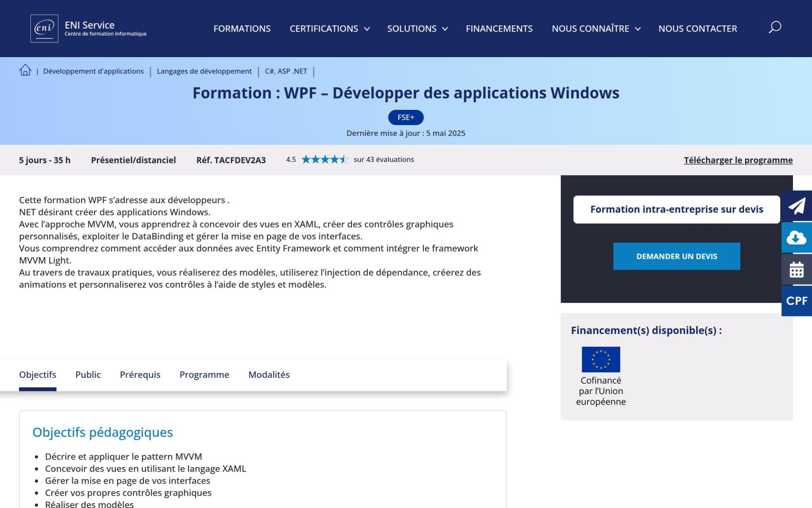This screenshot has height=508, width=812.
Task: Select the Objectifs tab
Action: 38,375
